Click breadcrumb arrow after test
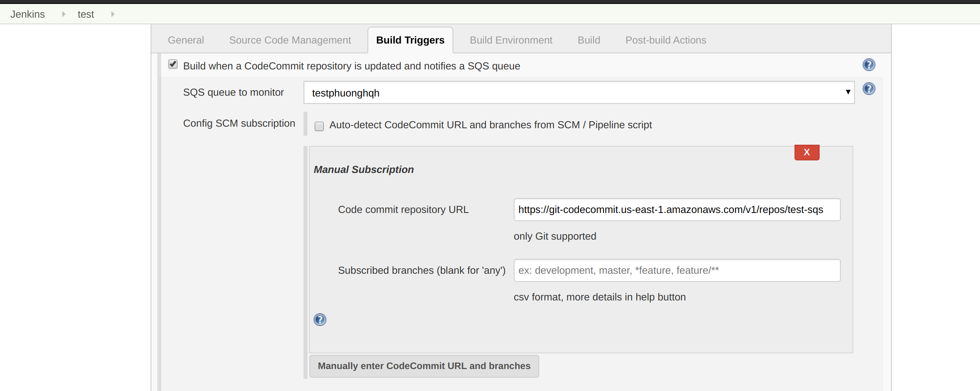This screenshot has width=980, height=391. (113, 14)
